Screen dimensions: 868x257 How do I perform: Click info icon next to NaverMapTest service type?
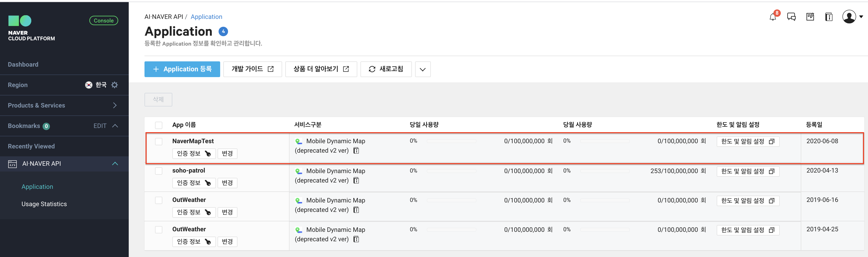[x=356, y=151]
